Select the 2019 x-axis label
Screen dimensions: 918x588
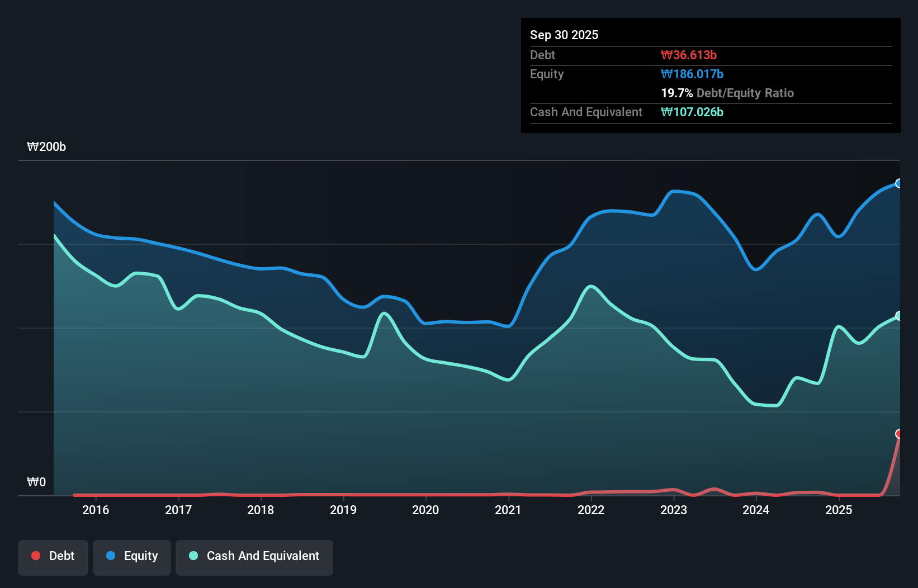click(x=343, y=510)
